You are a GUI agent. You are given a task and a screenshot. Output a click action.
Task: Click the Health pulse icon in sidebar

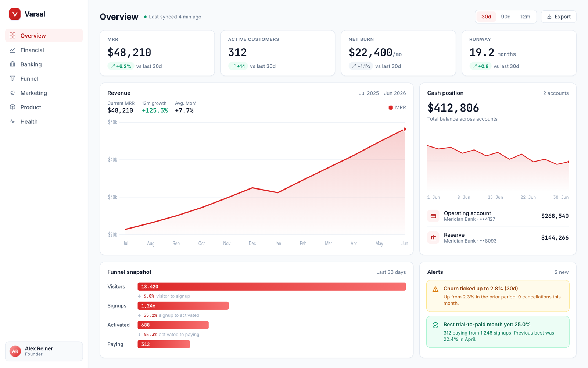(12, 121)
